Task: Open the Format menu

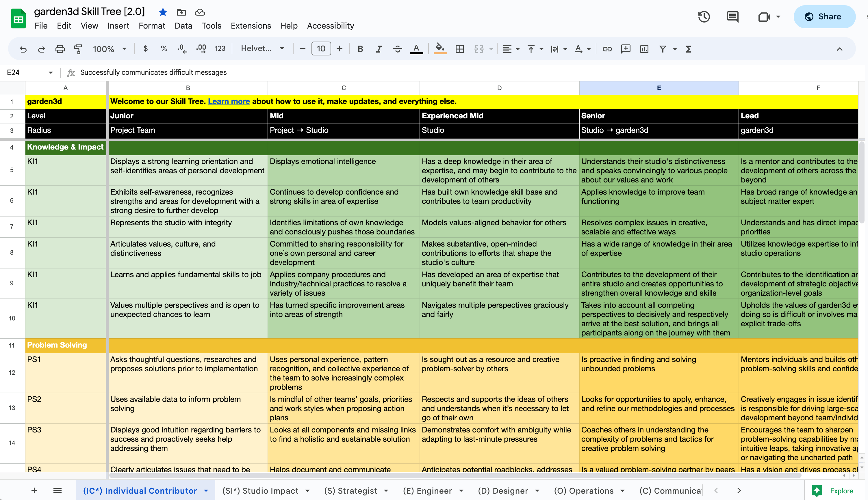Action: (152, 26)
